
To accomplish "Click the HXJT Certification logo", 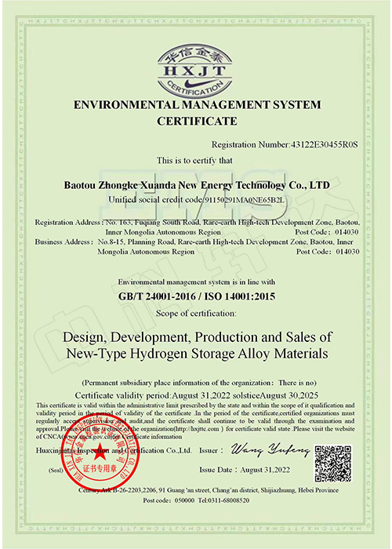I will (195, 71).
